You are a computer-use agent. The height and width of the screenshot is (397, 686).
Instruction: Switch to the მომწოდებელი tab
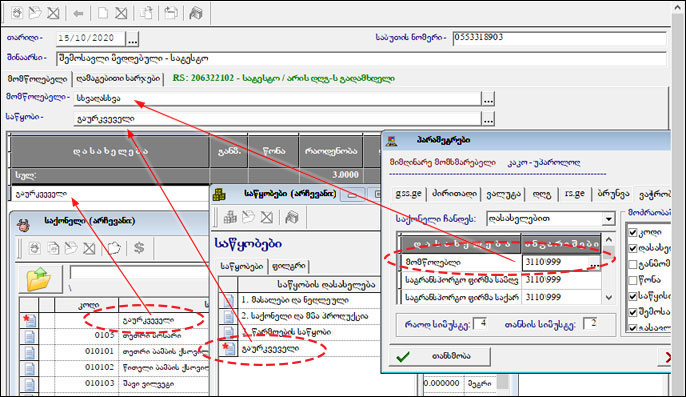[x=37, y=79]
